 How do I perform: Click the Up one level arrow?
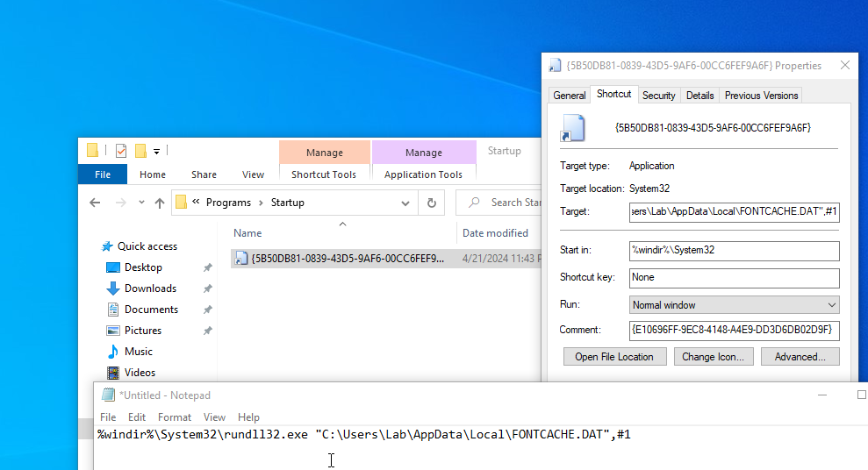click(x=159, y=203)
